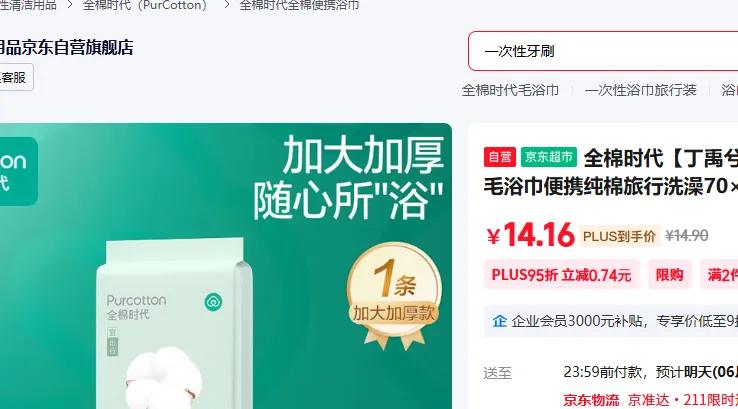Open the 企业会员3000元补贴 banner
Viewport: 738px width, 409px height.
(x=611, y=321)
